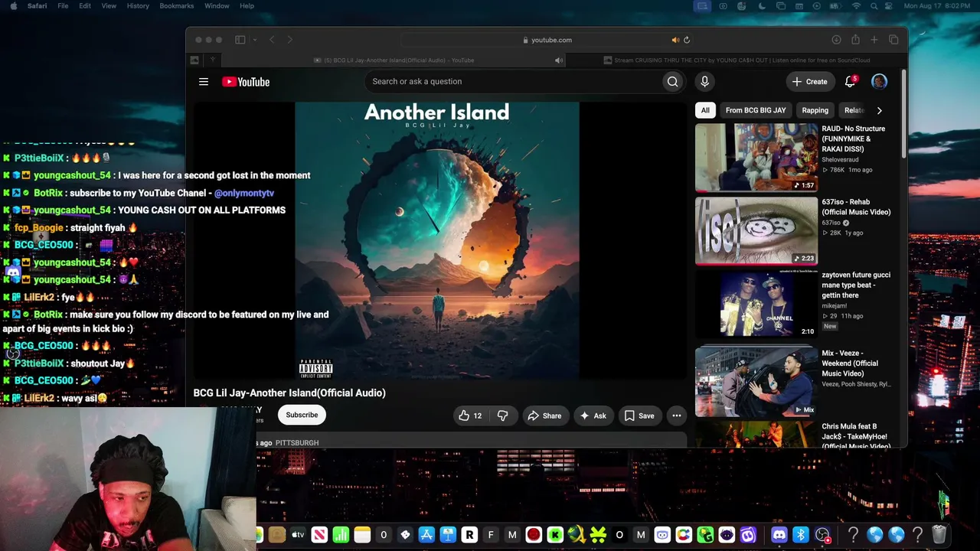Toggle the Focus moon icon in menu bar
980x551 pixels.
[x=762, y=6]
